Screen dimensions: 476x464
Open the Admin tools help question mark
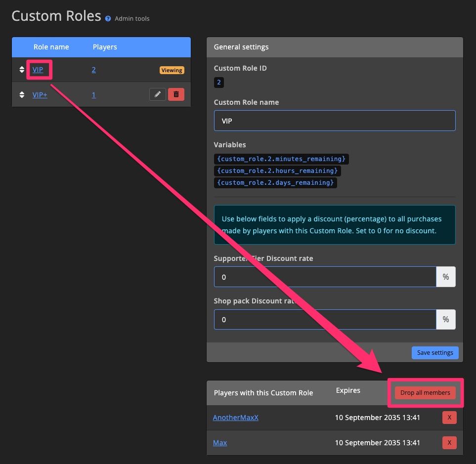coord(108,19)
